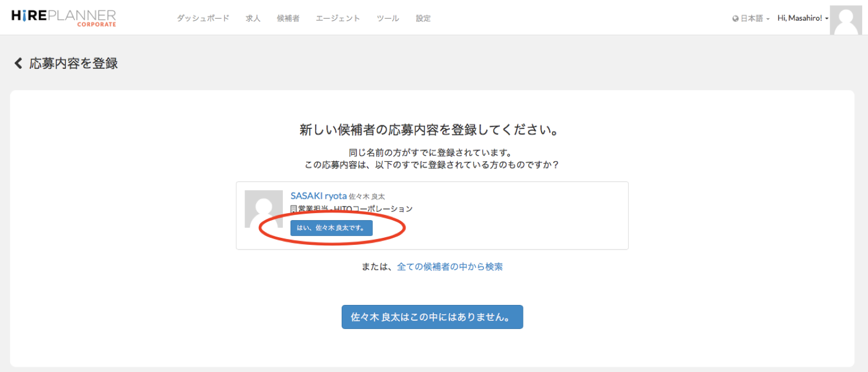Click SASAKI ryota's avatar placeholder image

tap(263, 209)
